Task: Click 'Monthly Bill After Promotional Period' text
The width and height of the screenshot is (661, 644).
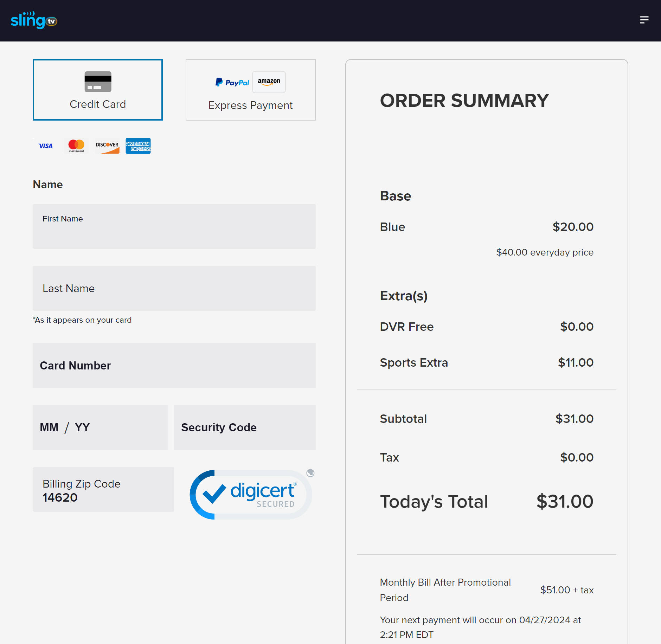Action: [445, 590]
